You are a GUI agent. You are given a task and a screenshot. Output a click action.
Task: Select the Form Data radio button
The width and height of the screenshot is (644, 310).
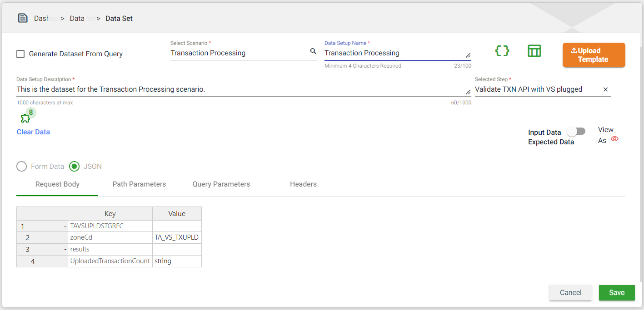21,167
